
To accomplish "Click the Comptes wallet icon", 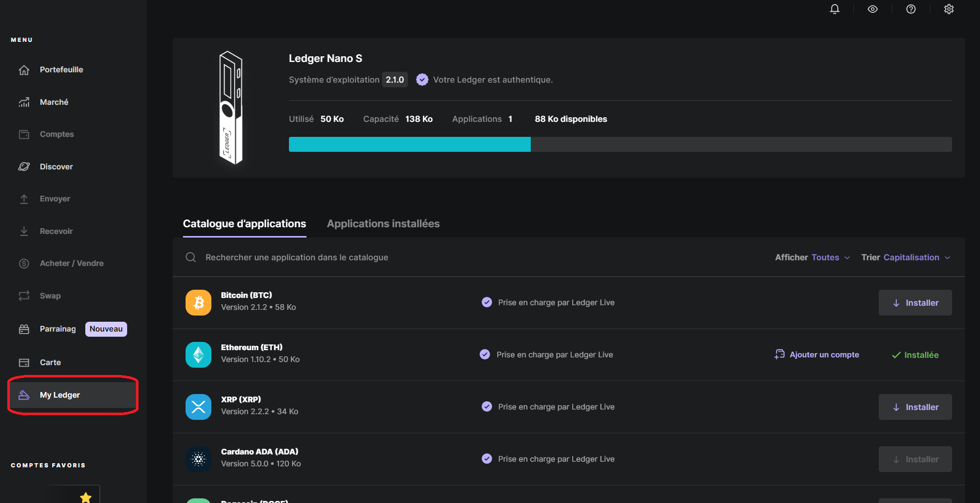I will coord(24,134).
